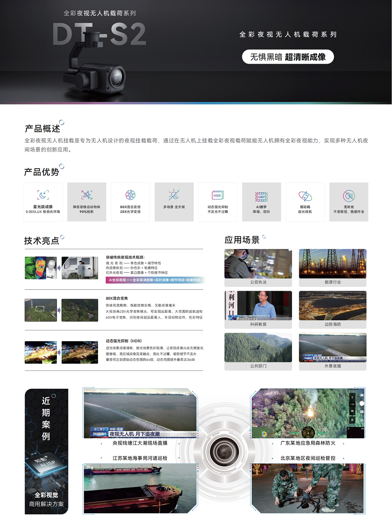This screenshot has height=532, width=392.
Task: Select the 低功耗 超长续航 icon
Action: click(x=305, y=197)
